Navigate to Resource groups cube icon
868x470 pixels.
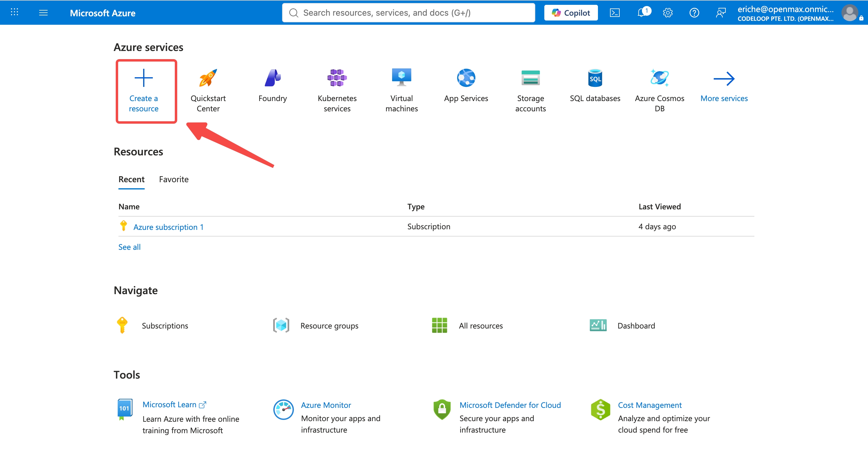[281, 326]
